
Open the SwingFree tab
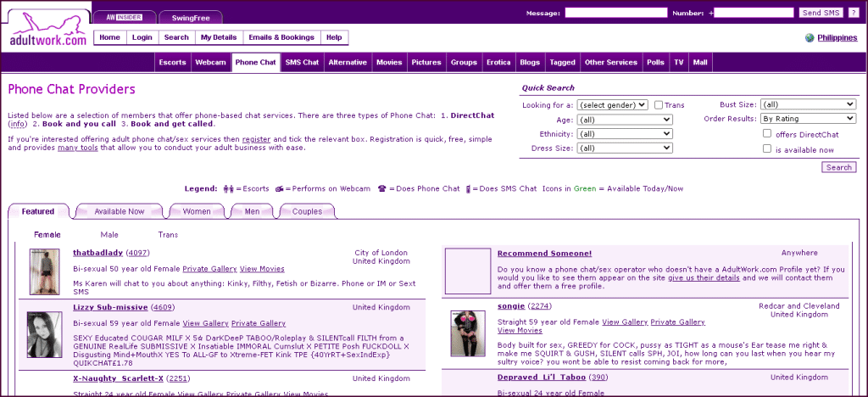tap(191, 18)
